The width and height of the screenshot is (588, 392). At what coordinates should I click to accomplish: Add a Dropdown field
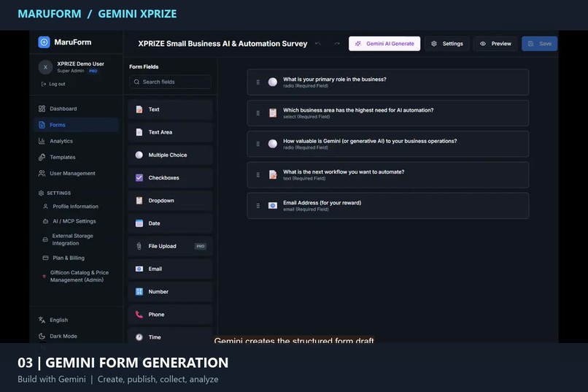click(x=170, y=201)
